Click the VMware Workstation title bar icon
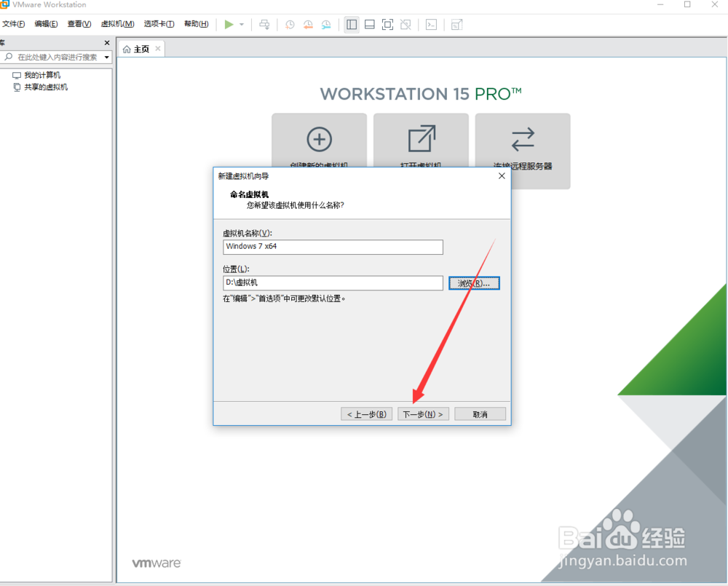This screenshot has height=586, width=728. point(4,4)
